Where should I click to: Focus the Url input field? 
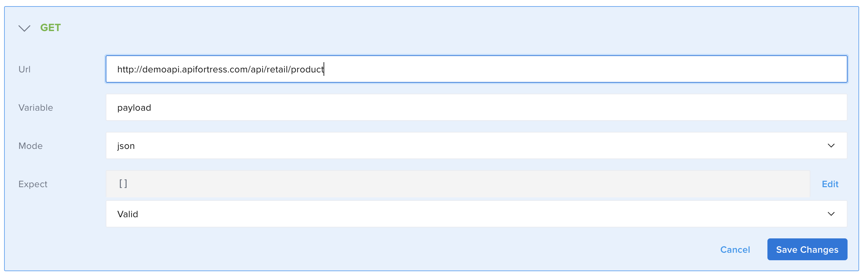click(x=545, y=69)
